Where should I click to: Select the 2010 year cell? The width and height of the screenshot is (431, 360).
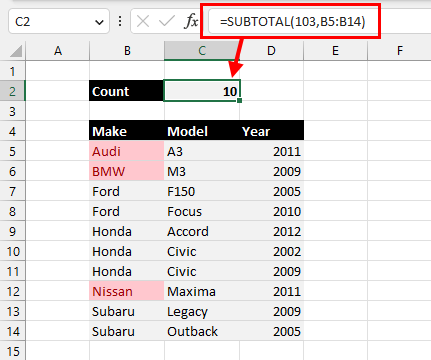pyautogui.click(x=271, y=211)
